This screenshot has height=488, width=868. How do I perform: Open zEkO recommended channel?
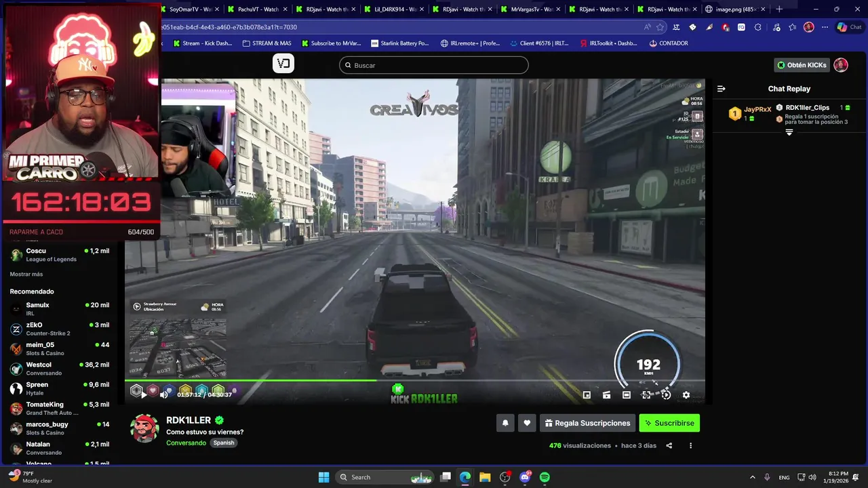[x=60, y=329]
